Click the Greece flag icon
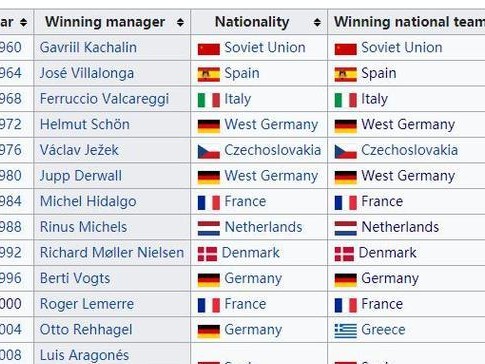 (x=346, y=330)
